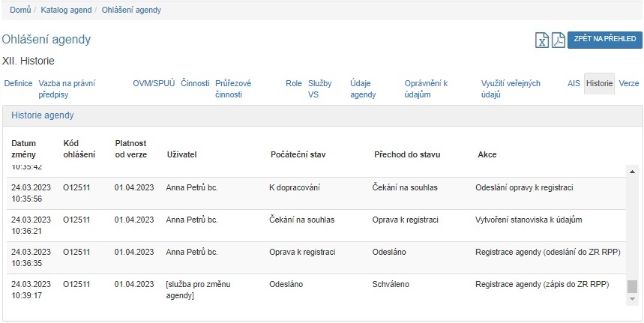Select Využití veřejných údajů tab
This screenshot has width=644, height=323.
(511, 89)
